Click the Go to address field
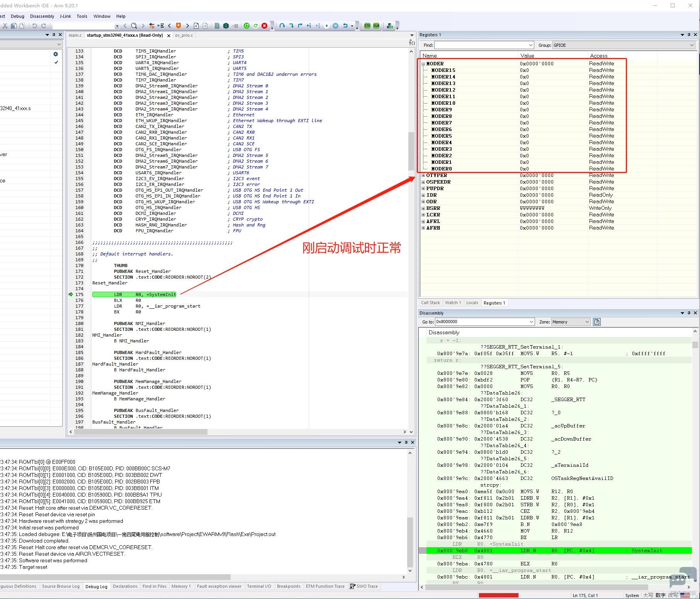Image resolution: width=700 pixels, height=599 pixels. tap(481, 322)
